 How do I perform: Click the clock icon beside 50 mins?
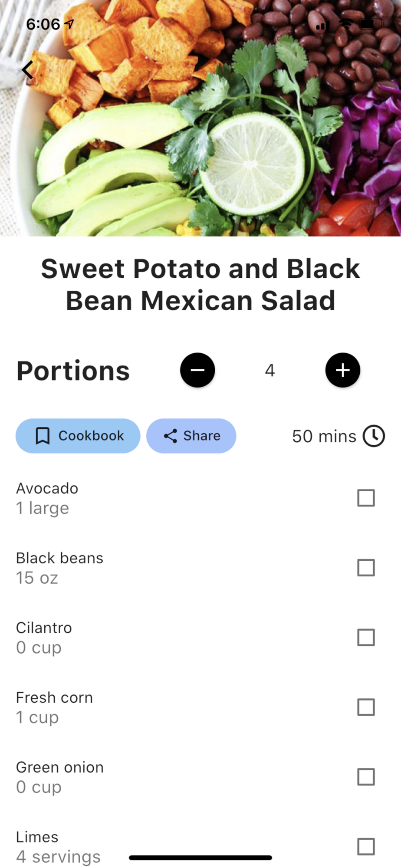(374, 436)
